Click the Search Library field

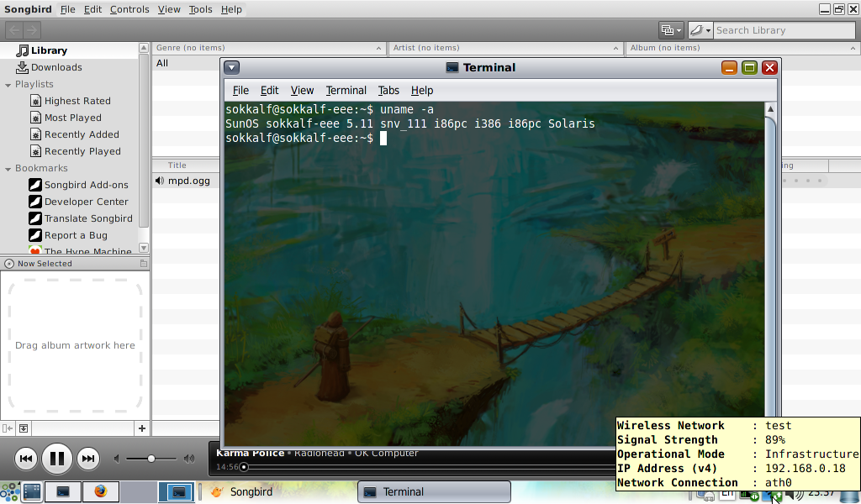coord(784,30)
